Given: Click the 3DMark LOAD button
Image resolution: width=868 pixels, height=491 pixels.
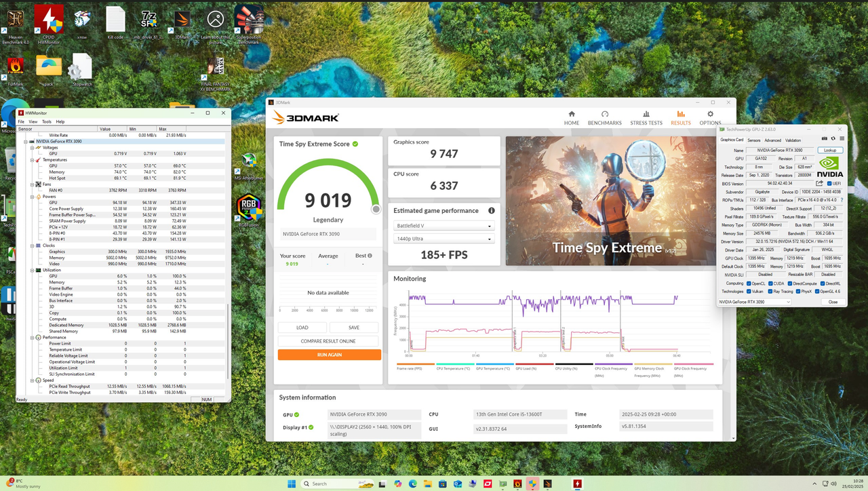Looking at the screenshot, I should (x=302, y=328).
